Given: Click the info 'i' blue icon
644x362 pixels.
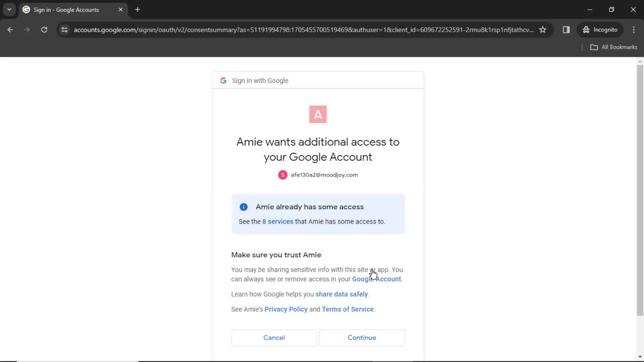Looking at the screenshot, I should 244,206.
